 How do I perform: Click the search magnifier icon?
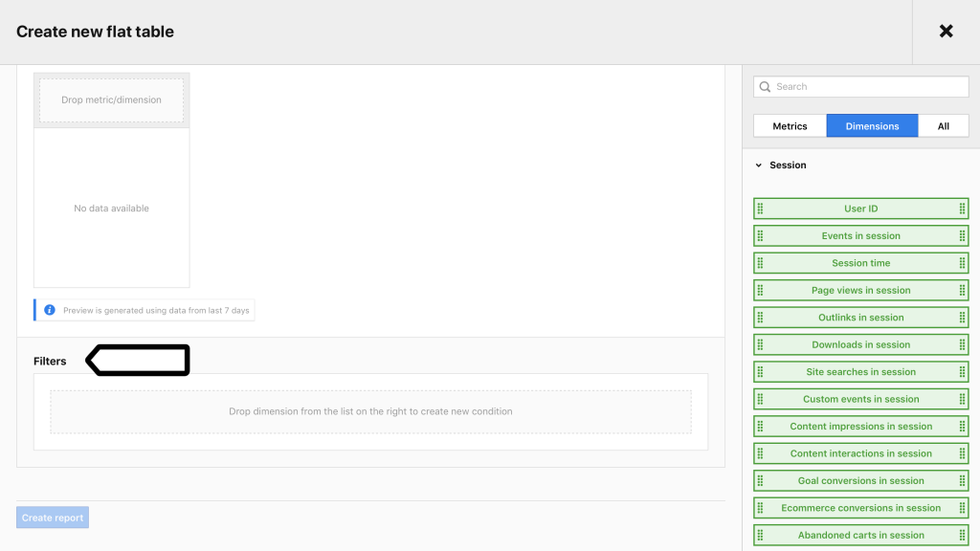point(765,87)
